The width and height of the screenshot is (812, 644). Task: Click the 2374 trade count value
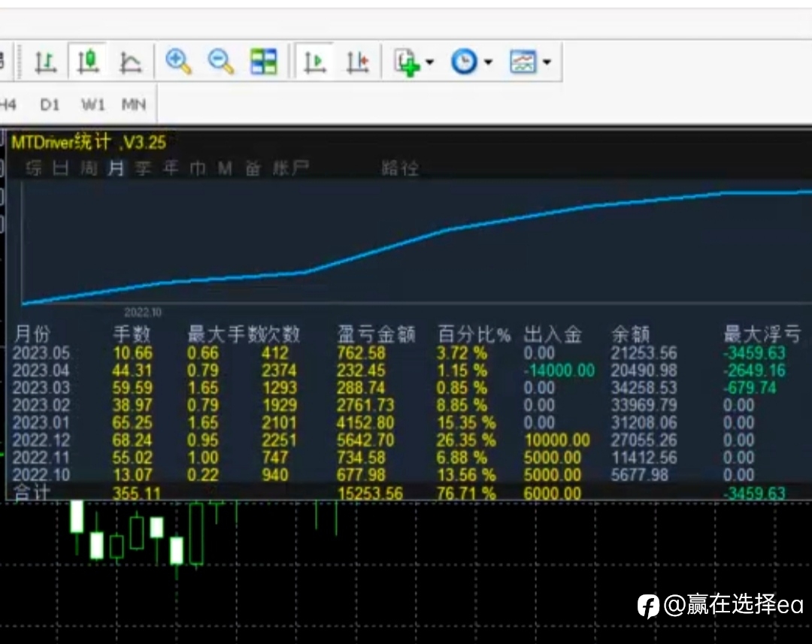tap(279, 370)
